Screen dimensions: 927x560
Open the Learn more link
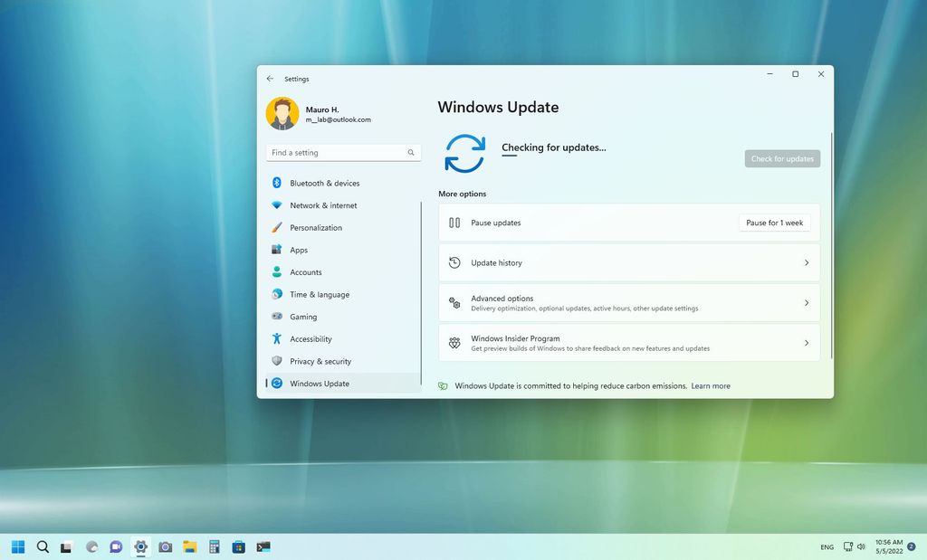[x=711, y=385]
